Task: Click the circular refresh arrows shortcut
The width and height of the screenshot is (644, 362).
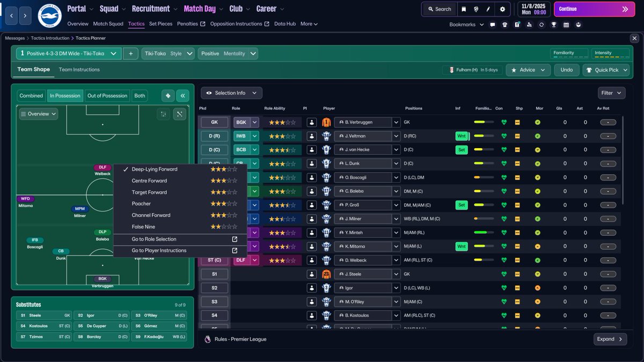Action: 541,25
